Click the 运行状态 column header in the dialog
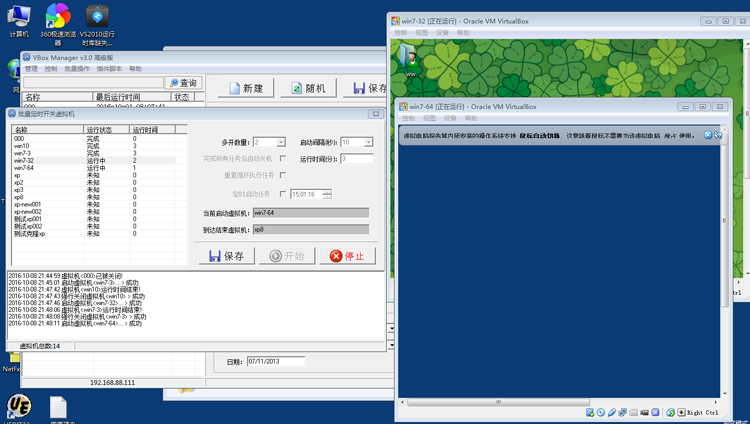This screenshot has width=750, height=424. tap(106, 130)
